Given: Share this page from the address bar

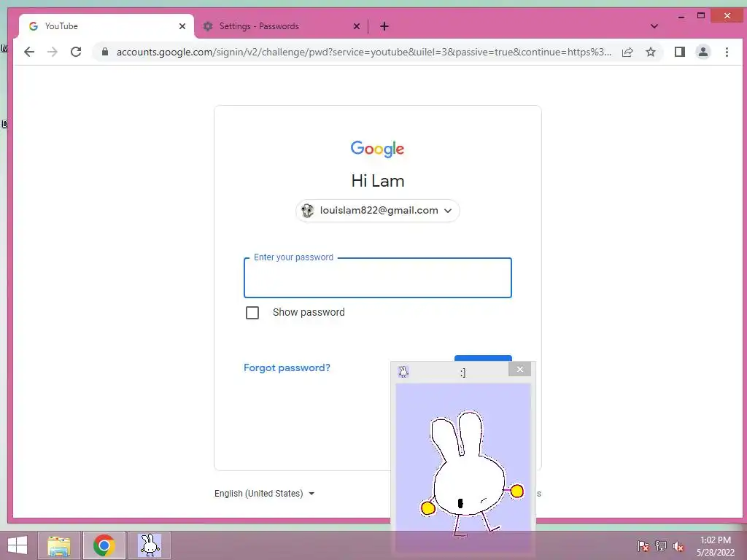Looking at the screenshot, I should pyautogui.click(x=627, y=52).
